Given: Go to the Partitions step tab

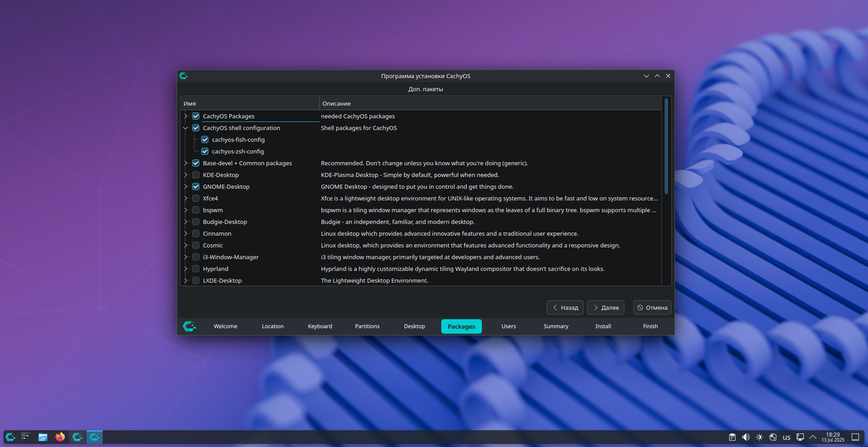Looking at the screenshot, I should point(367,326).
